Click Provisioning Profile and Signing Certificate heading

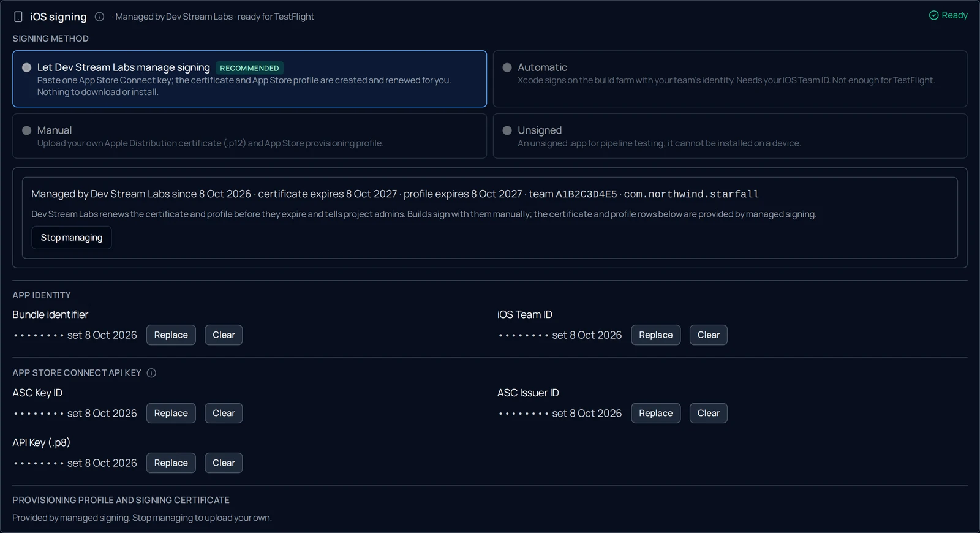(x=121, y=501)
